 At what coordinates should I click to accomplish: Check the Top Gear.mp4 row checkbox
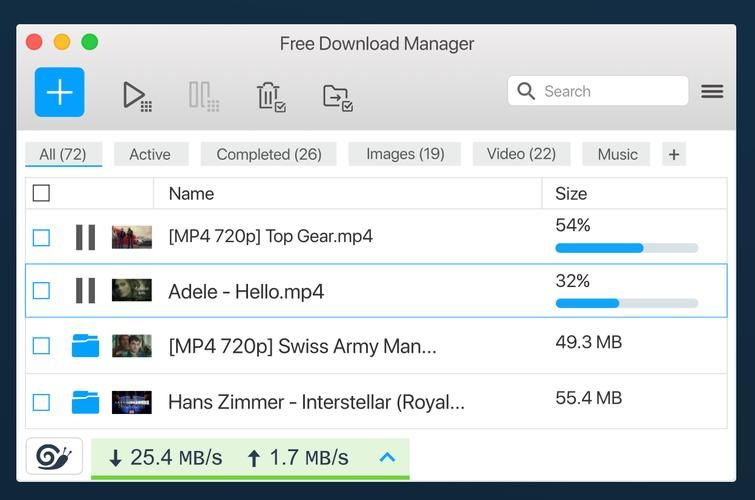pyautogui.click(x=41, y=237)
